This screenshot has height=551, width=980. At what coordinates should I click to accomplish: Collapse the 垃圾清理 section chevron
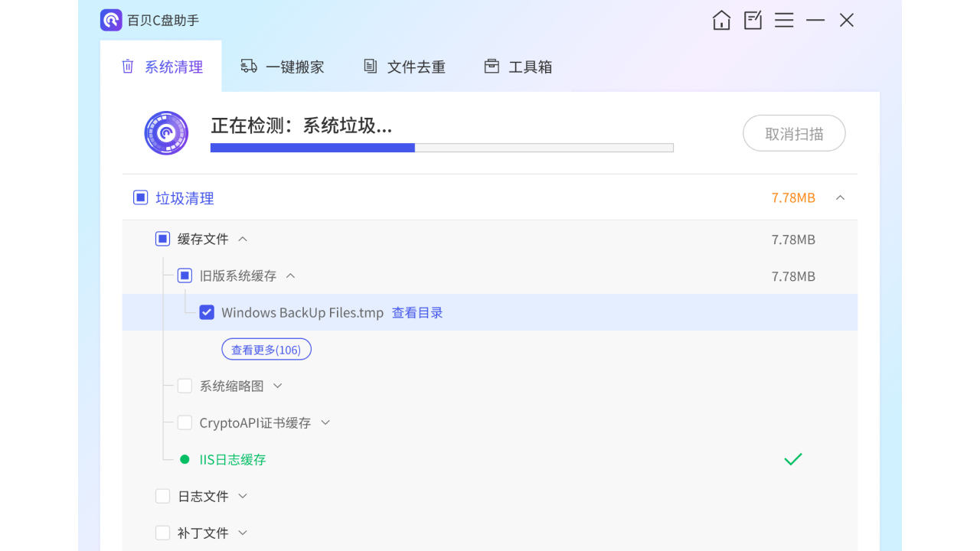pyautogui.click(x=840, y=197)
